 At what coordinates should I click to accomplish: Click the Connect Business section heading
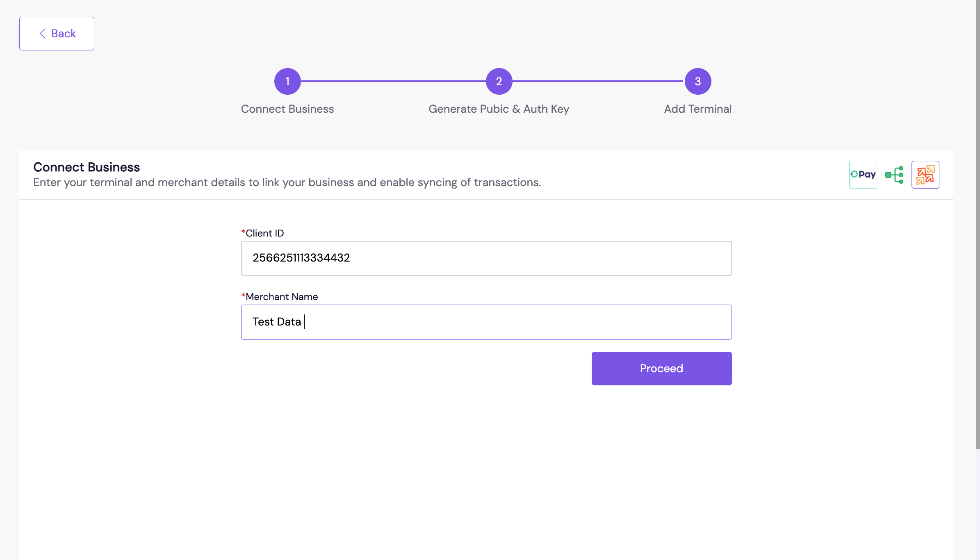(x=87, y=167)
